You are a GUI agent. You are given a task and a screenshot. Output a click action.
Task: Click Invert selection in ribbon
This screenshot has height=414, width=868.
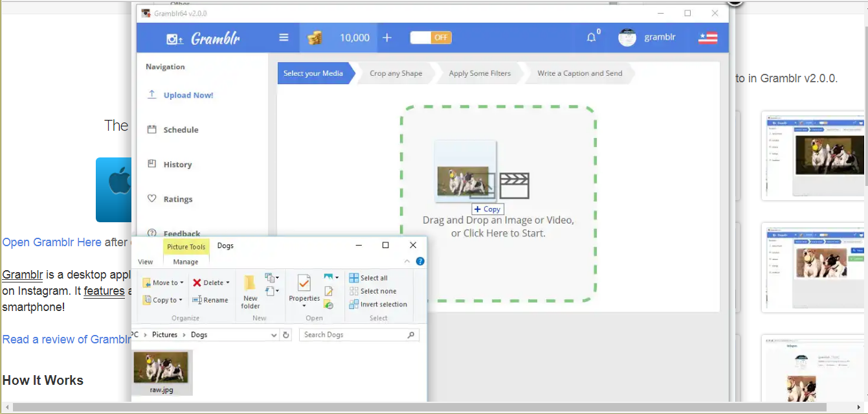coord(378,305)
